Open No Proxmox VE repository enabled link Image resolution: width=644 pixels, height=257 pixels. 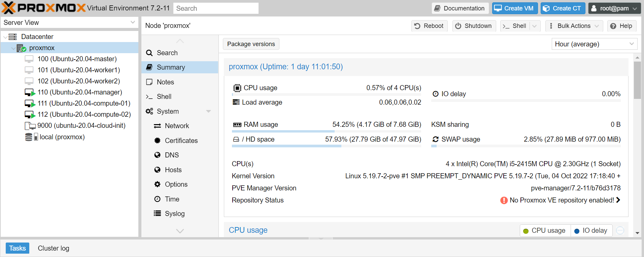coord(565,200)
